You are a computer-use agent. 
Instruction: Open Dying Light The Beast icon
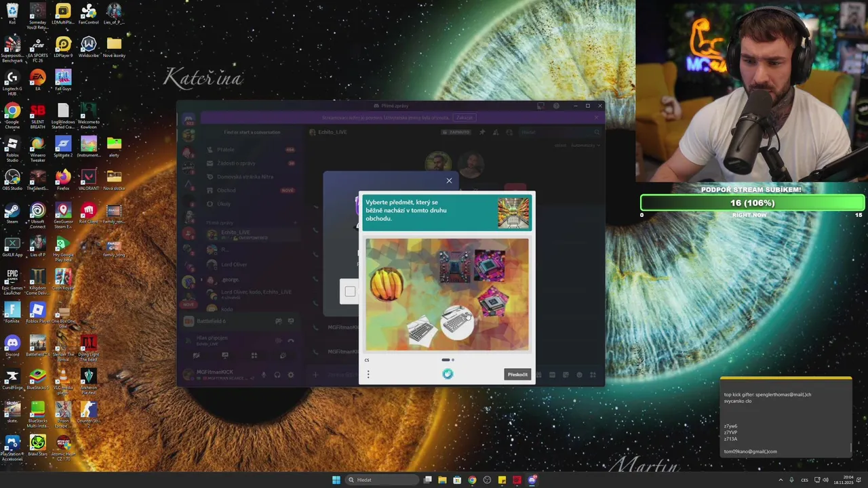(x=88, y=348)
